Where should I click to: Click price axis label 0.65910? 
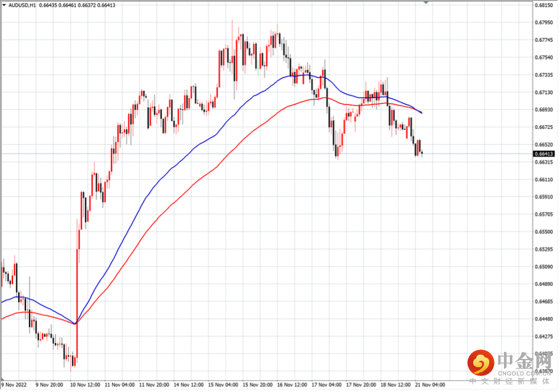point(543,197)
